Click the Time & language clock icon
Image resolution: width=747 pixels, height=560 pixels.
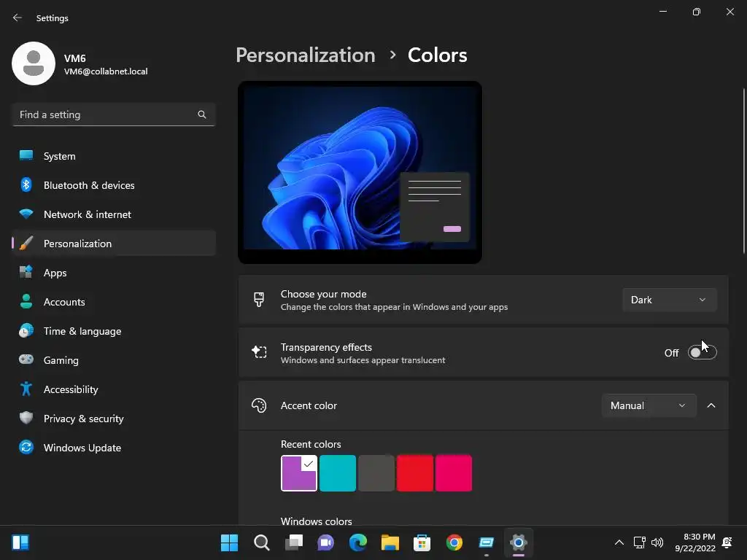(x=26, y=330)
